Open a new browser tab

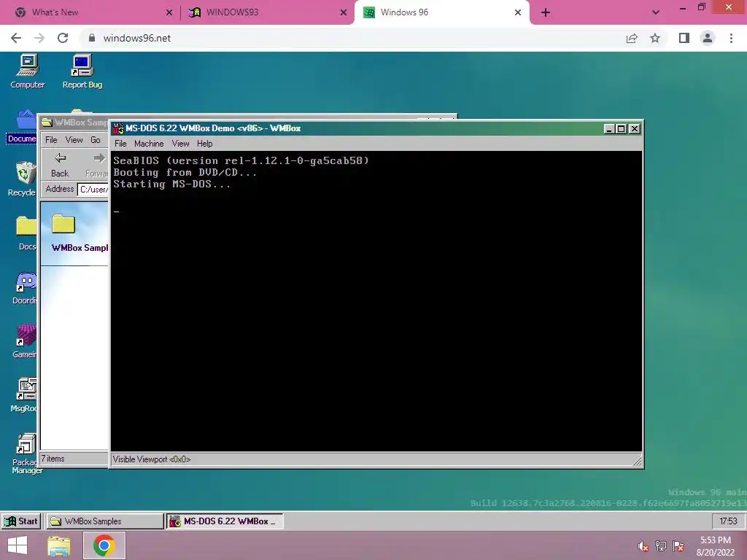(x=546, y=13)
